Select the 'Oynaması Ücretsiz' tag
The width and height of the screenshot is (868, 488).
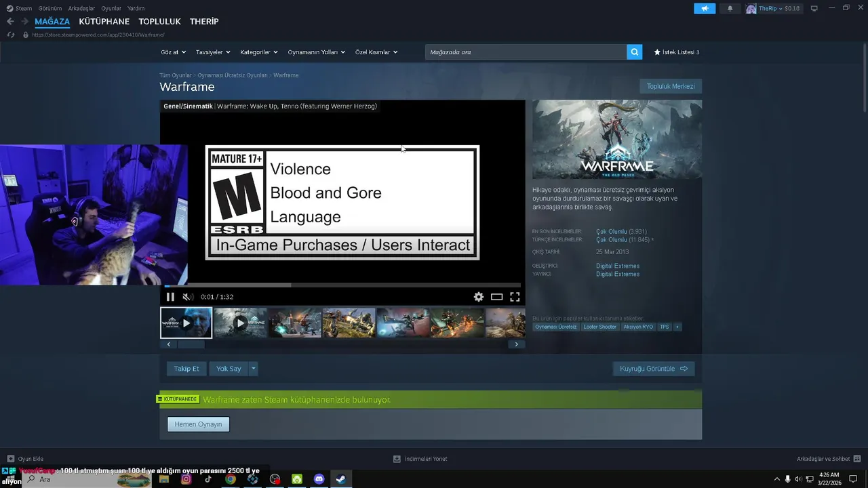[x=556, y=327]
